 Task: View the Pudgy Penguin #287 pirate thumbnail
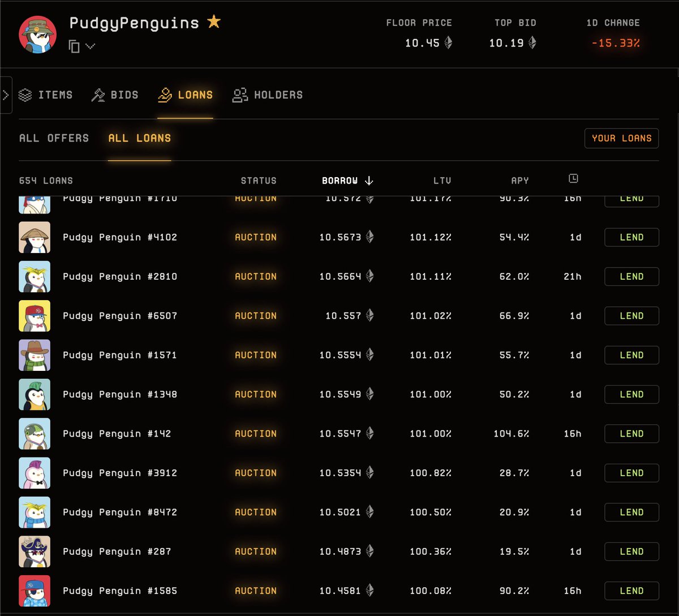coord(35,551)
